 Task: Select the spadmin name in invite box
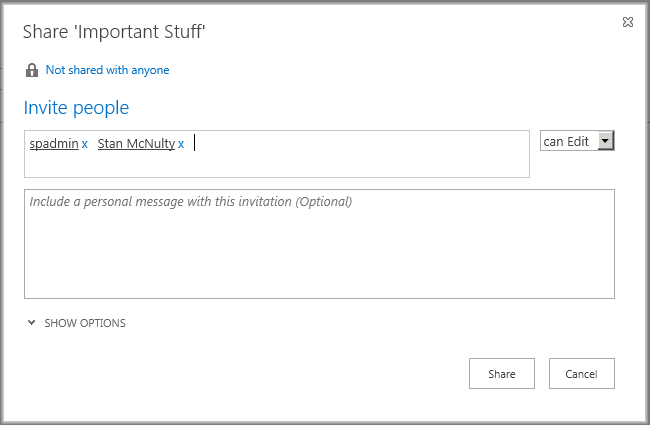point(54,143)
